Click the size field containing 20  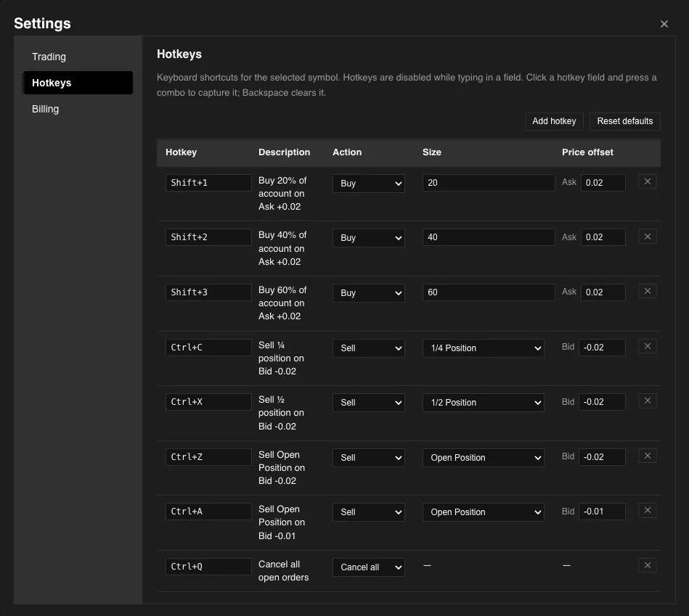coord(489,183)
